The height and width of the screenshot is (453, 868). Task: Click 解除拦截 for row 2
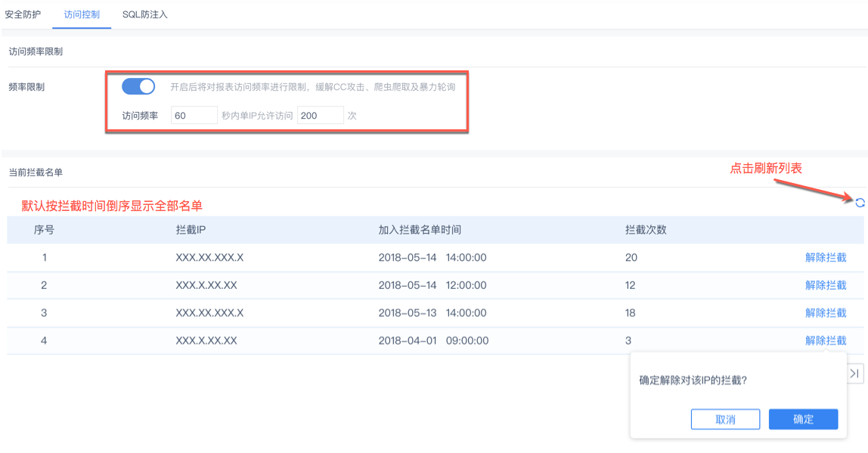click(x=826, y=285)
